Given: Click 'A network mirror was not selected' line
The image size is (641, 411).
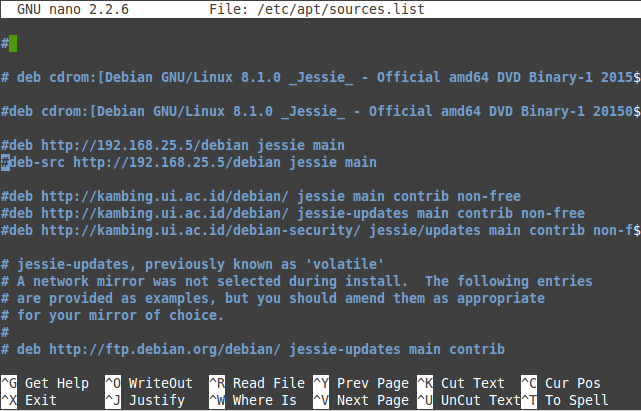Looking at the screenshot, I should [297, 281].
